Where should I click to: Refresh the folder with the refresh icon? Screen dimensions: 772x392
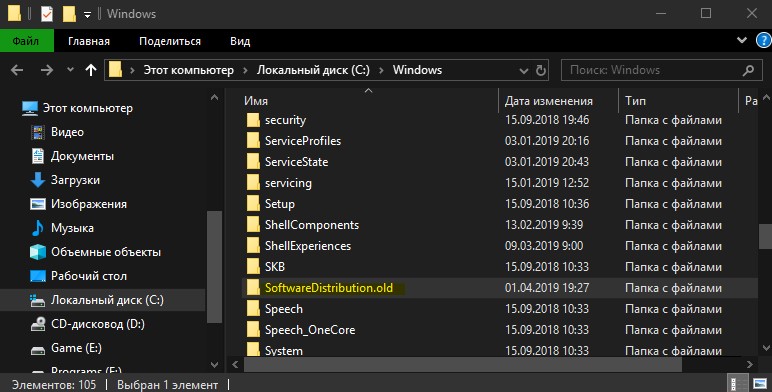coord(541,70)
